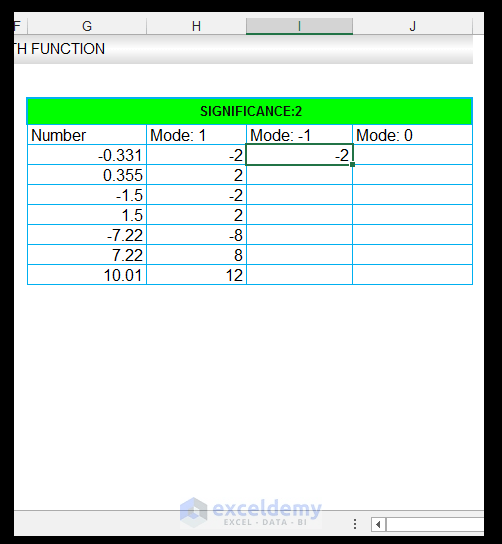Viewport: 502px width, 544px height.
Task: Select Mode 1 result for 0.355
Action: pyautogui.click(x=196, y=175)
